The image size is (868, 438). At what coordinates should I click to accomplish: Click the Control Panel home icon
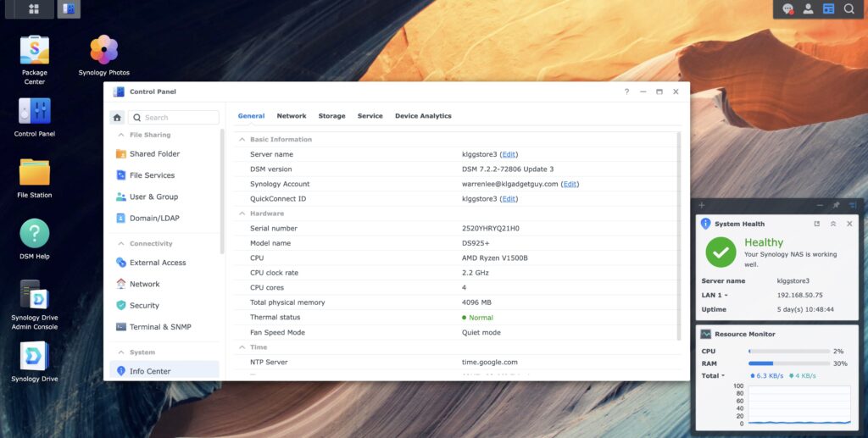[x=117, y=118]
